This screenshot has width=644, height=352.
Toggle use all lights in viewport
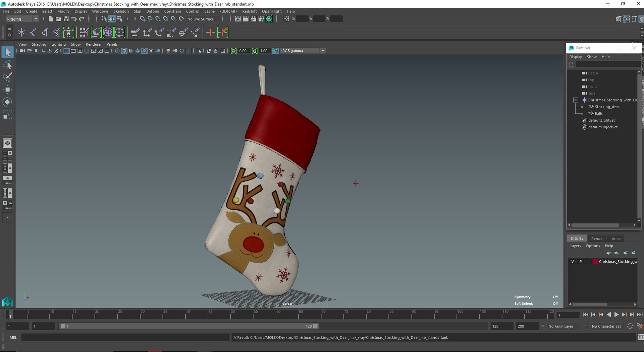coord(151,51)
